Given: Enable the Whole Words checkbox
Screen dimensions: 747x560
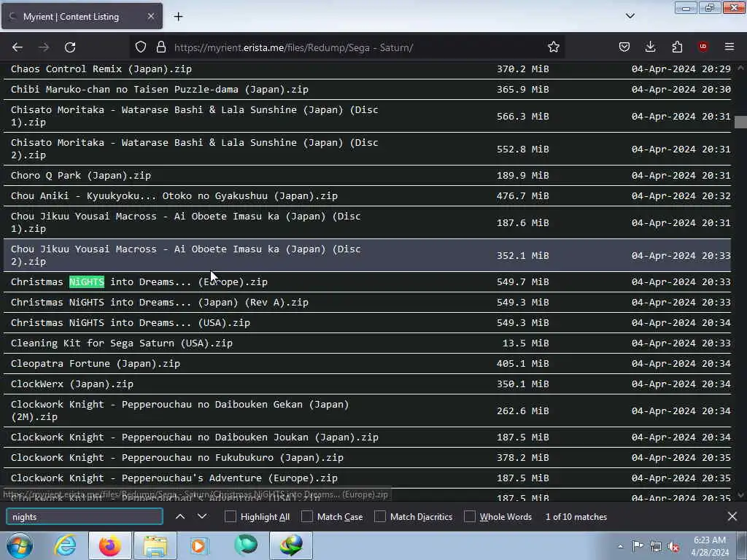Looking at the screenshot, I should tap(470, 516).
